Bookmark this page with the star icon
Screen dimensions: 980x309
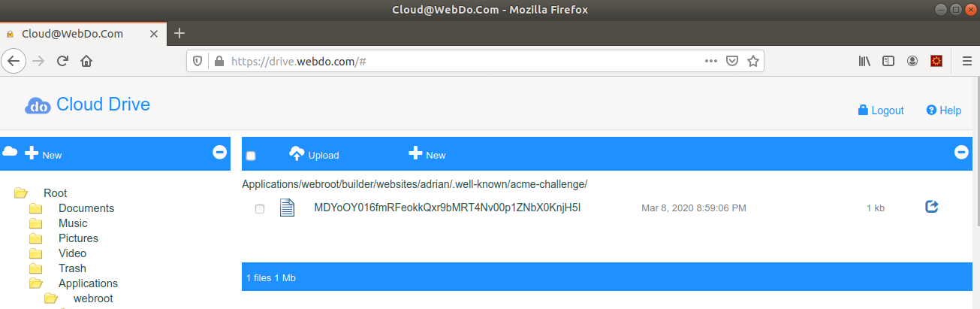tap(753, 61)
